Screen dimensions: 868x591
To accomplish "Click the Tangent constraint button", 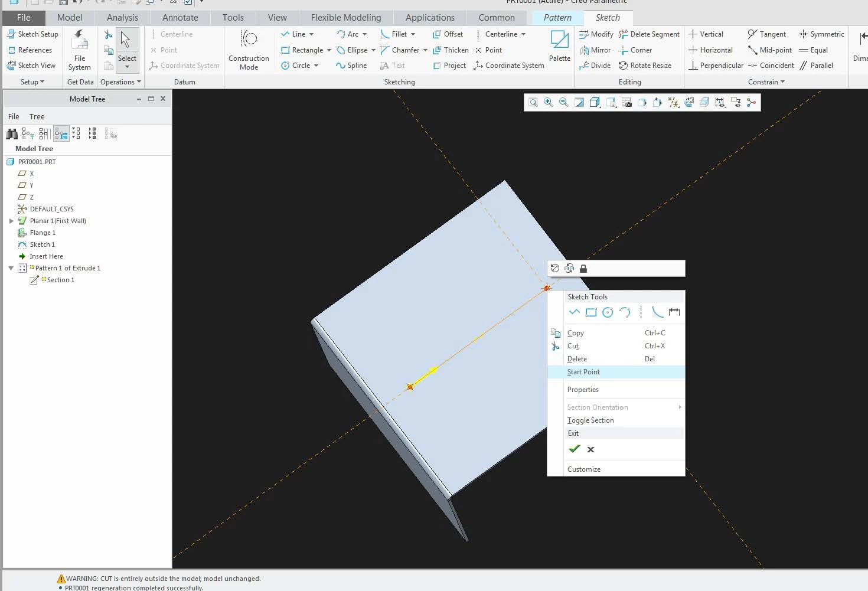I will point(766,34).
